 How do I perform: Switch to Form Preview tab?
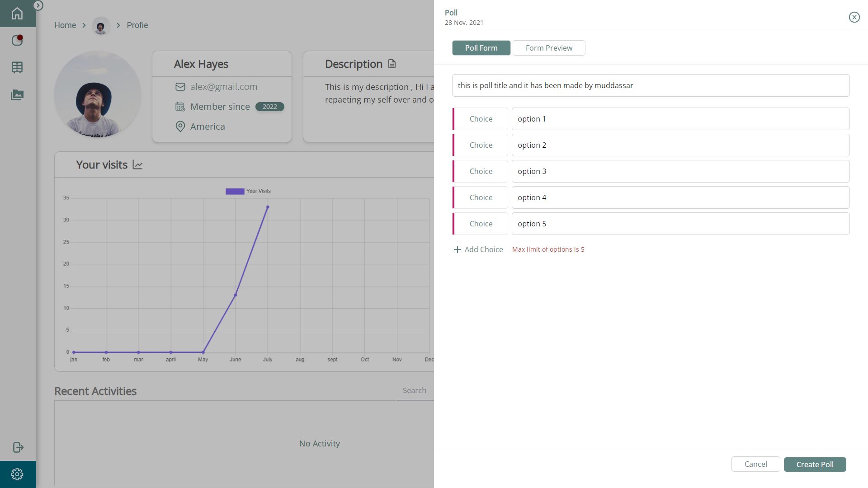click(x=549, y=48)
